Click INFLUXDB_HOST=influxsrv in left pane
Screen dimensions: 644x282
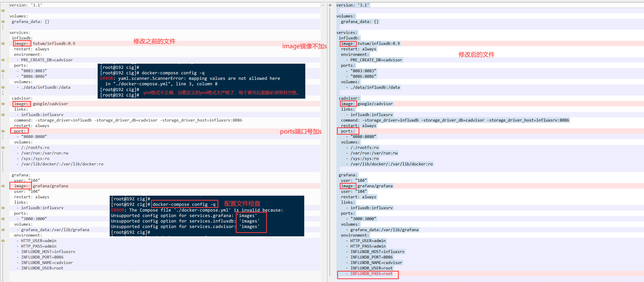point(48,252)
